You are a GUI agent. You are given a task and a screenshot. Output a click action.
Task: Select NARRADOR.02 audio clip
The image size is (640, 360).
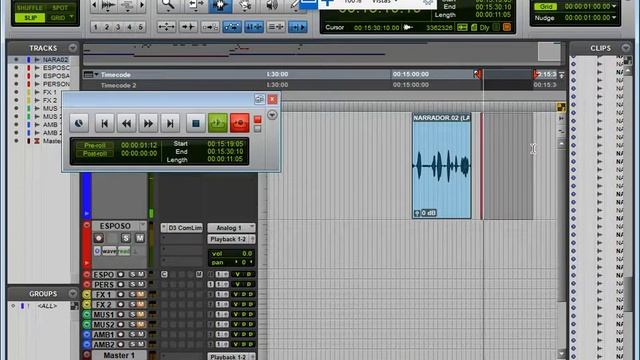tap(442, 166)
